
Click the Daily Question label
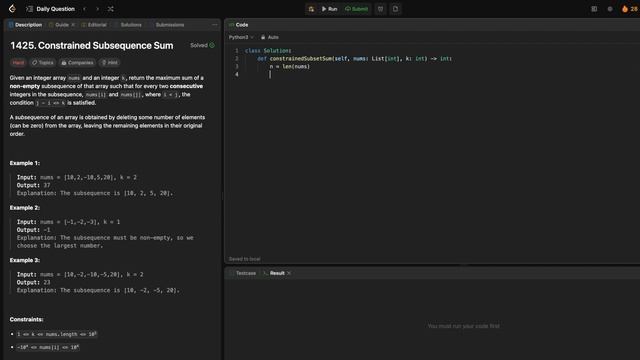56,9
